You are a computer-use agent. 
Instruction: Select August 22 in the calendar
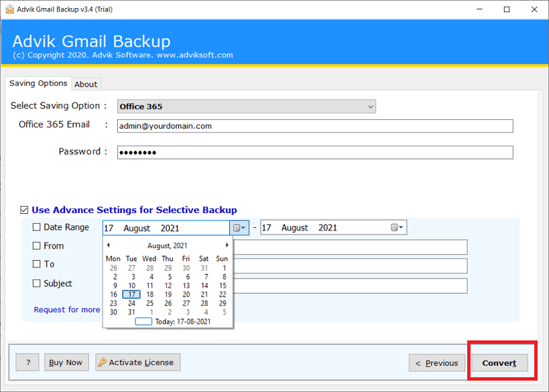[223, 294]
